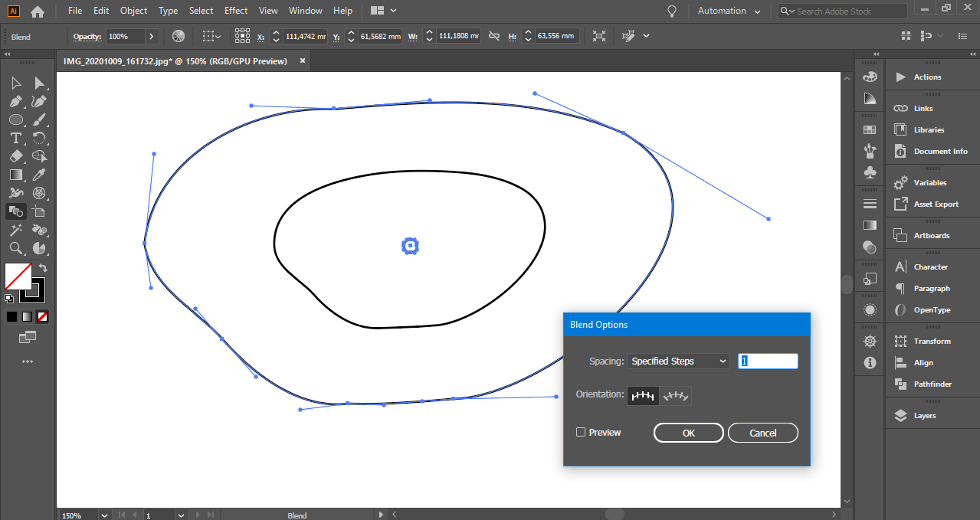Click the Recolor Artwork wheel icon
The image size is (980, 520).
point(179,36)
